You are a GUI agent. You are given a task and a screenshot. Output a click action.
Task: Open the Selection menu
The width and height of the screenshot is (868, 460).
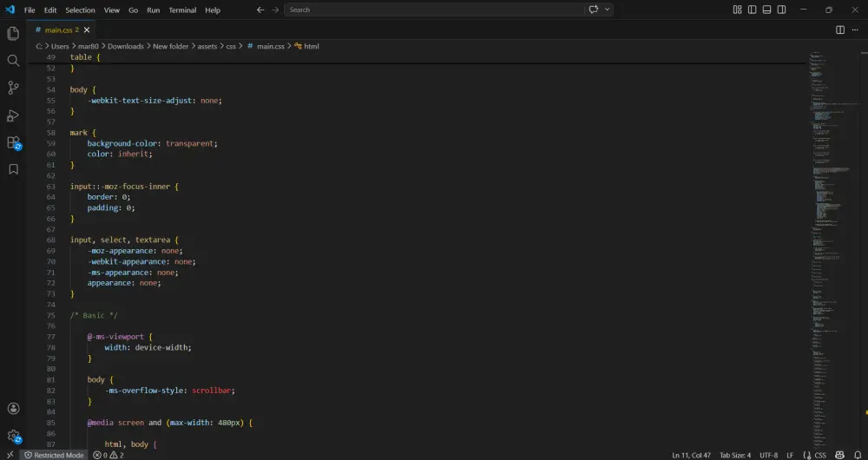(80, 10)
